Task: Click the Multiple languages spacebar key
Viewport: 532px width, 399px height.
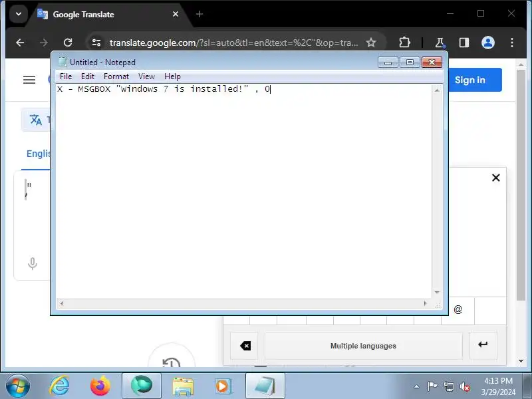Action: pyautogui.click(x=363, y=346)
